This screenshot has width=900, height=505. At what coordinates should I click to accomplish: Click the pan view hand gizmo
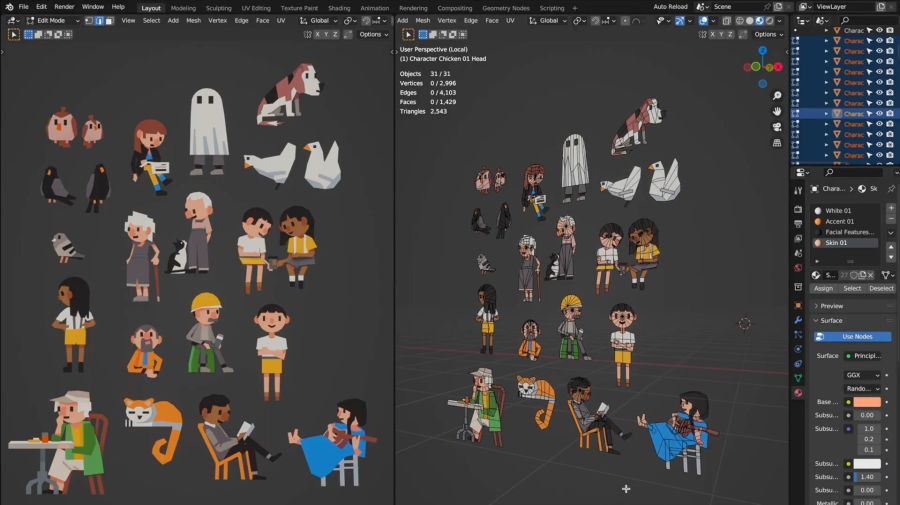(777, 111)
